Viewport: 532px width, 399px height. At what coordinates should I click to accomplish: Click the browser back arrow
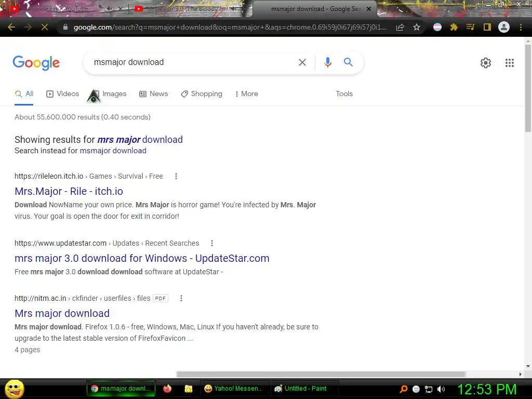coord(11,27)
